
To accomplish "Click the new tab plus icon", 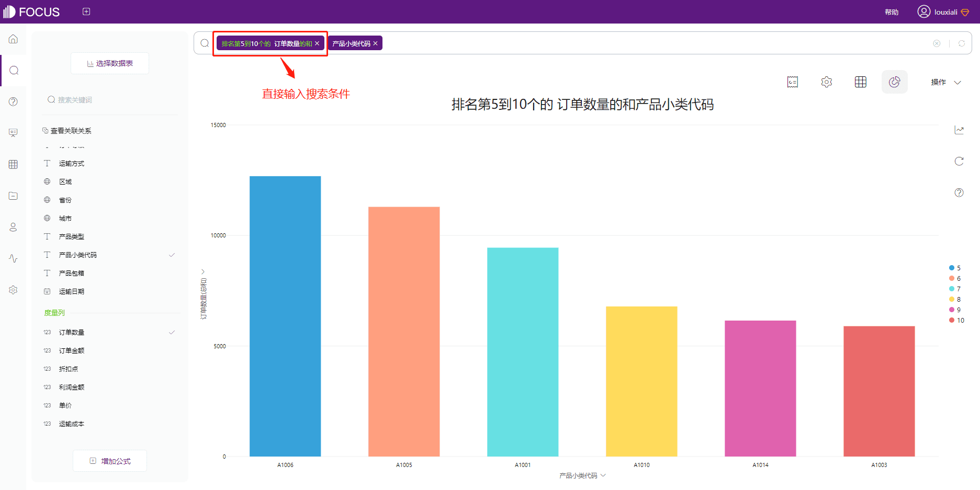I will pos(86,12).
